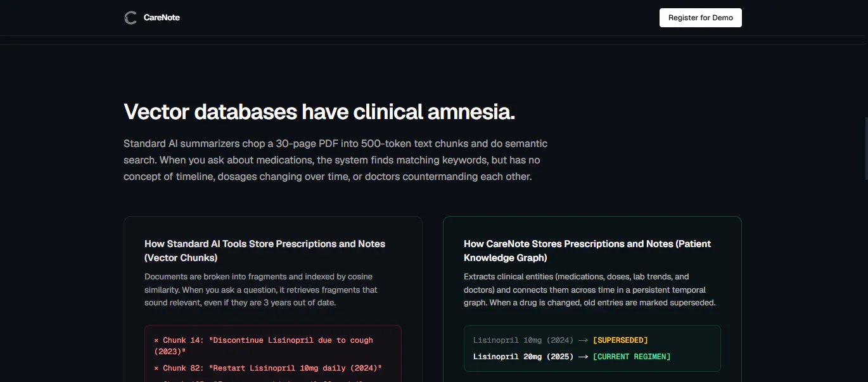868x382 pixels.
Task: Click the [CURRENT REGIMEN] status tag
Action: pos(632,357)
